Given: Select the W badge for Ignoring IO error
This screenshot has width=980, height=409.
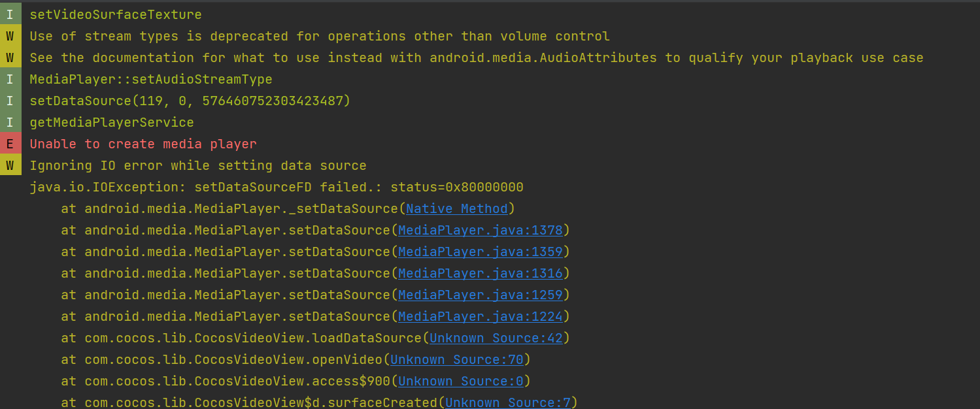Looking at the screenshot, I should pos(10,166).
